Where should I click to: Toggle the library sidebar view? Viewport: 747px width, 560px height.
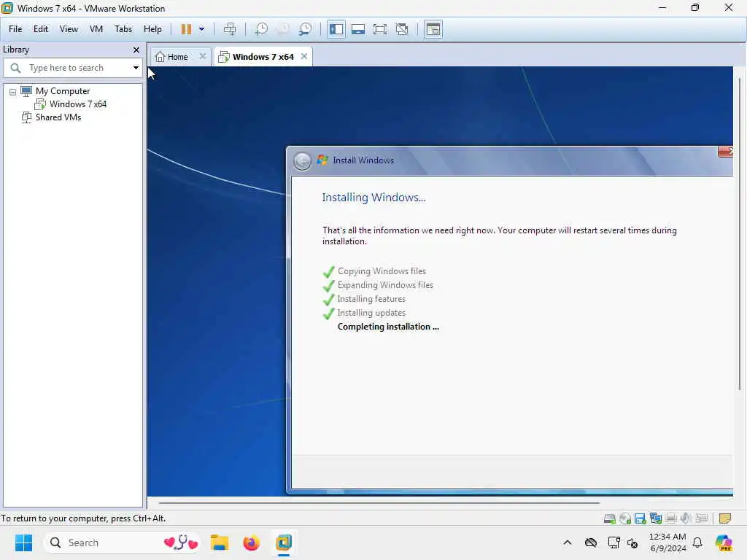coord(336,29)
